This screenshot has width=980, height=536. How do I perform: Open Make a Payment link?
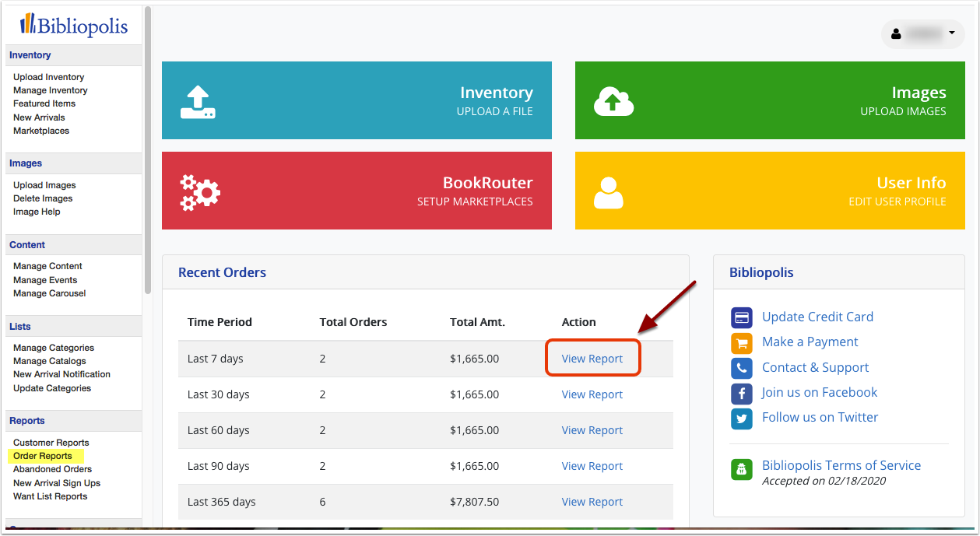point(810,342)
